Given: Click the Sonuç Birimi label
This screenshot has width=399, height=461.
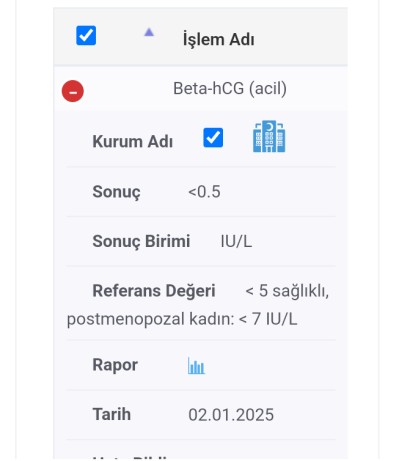Looking at the screenshot, I should click(x=141, y=241).
